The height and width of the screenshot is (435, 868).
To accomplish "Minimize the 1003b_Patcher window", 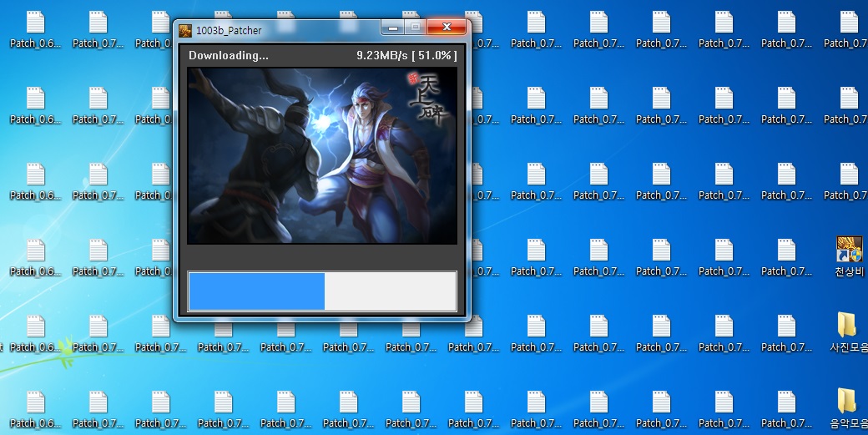I will click(392, 27).
